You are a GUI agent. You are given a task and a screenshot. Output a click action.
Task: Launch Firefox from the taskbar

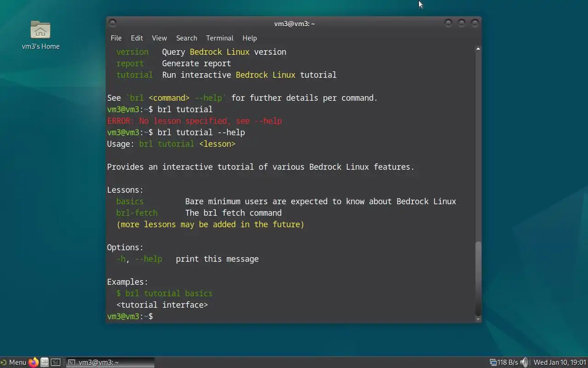[34, 362]
